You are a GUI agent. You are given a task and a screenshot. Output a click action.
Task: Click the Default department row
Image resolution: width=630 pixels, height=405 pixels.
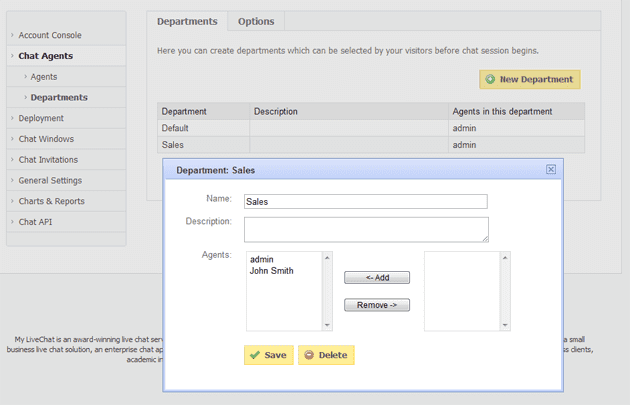pyautogui.click(x=371, y=128)
